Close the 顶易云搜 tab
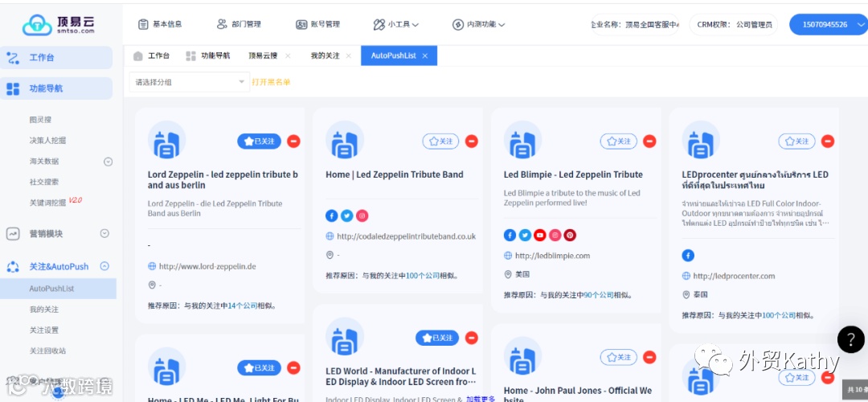This screenshot has width=868, height=402. (288, 56)
